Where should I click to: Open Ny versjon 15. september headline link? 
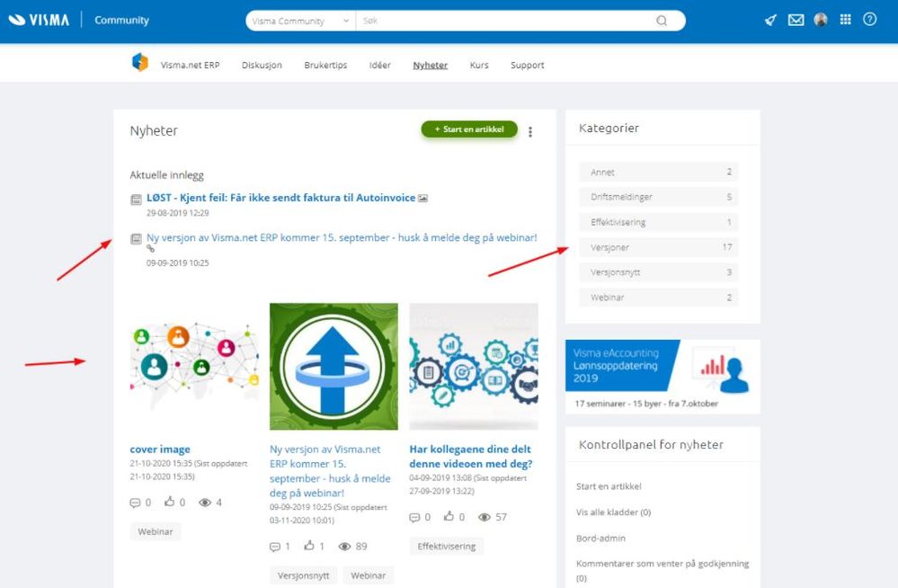pyautogui.click(x=342, y=238)
